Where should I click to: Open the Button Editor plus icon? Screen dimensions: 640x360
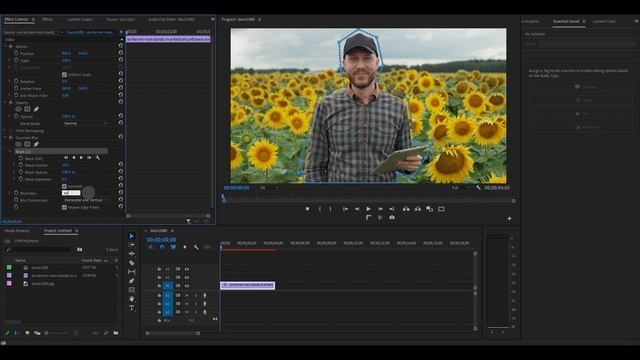pyautogui.click(x=509, y=218)
